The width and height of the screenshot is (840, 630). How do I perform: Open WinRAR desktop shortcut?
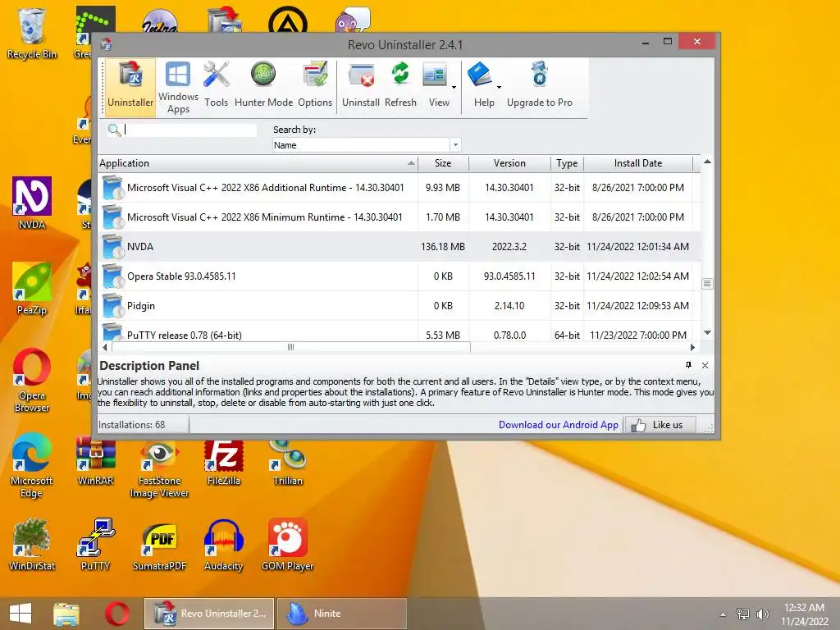[95, 461]
